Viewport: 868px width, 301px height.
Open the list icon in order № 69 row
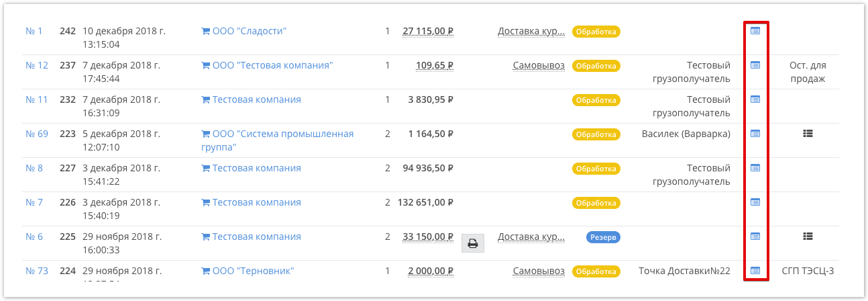click(x=808, y=134)
